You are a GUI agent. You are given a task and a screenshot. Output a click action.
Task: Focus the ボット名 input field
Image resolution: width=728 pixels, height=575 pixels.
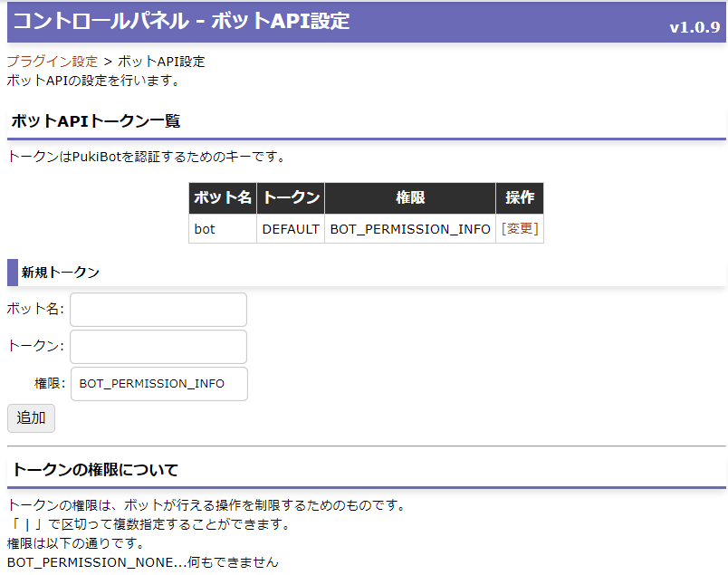pyautogui.click(x=158, y=310)
